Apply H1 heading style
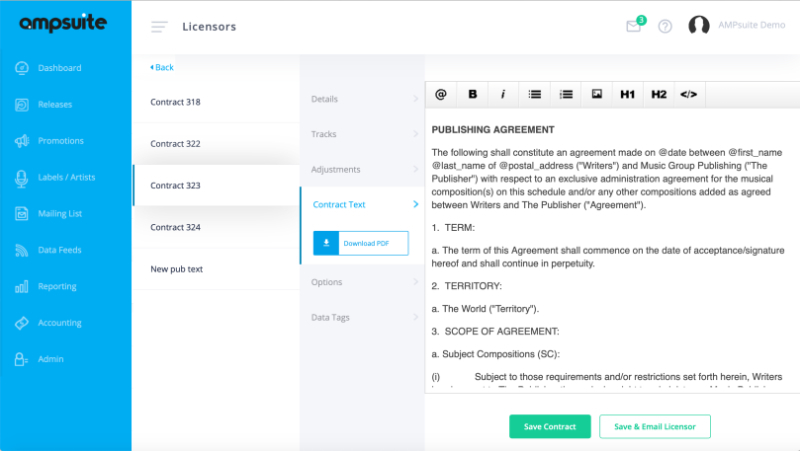This screenshot has width=800, height=451. (x=627, y=94)
